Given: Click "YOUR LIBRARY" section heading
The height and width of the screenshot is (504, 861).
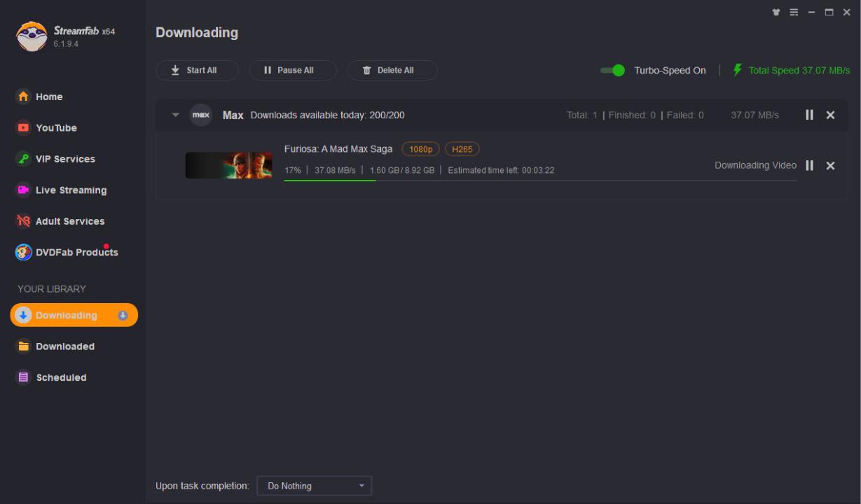Looking at the screenshot, I should [51, 288].
